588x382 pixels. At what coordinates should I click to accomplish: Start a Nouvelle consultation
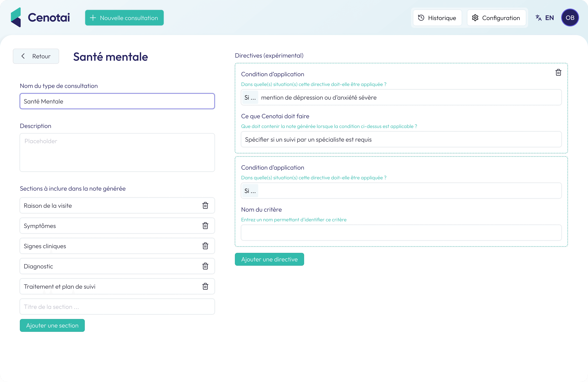point(124,18)
